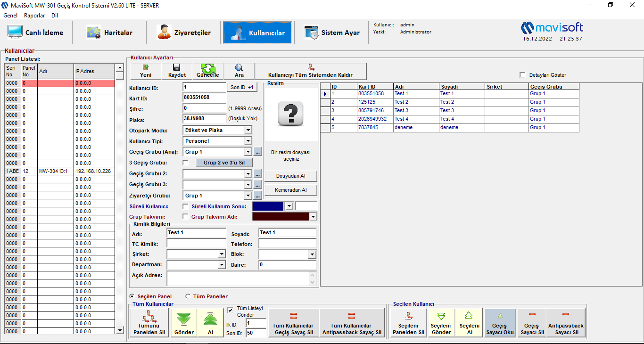The height and width of the screenshot is (344, 644).
Task: Open the Raporlar menu
Action: point(34,15)
